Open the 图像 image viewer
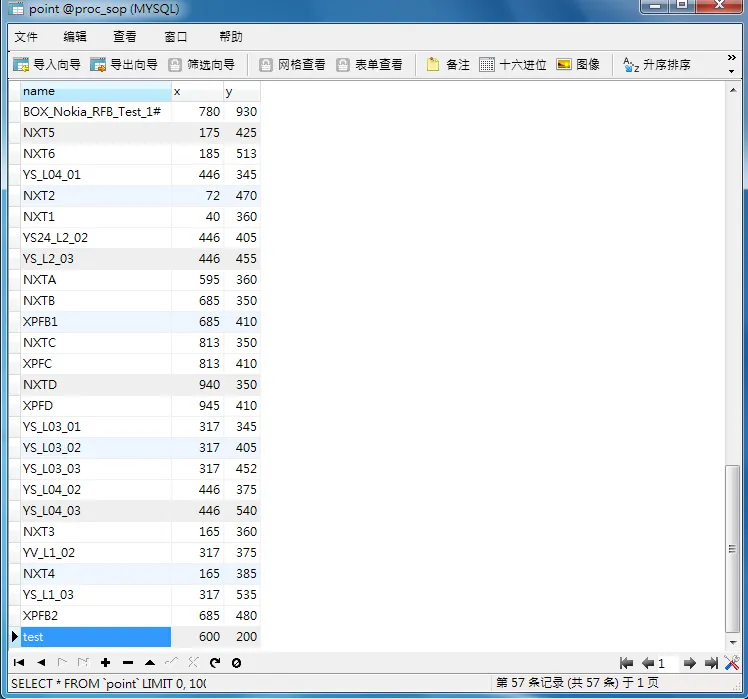The height and width of the screenshot is (699, 748). (x=578, y=64)
